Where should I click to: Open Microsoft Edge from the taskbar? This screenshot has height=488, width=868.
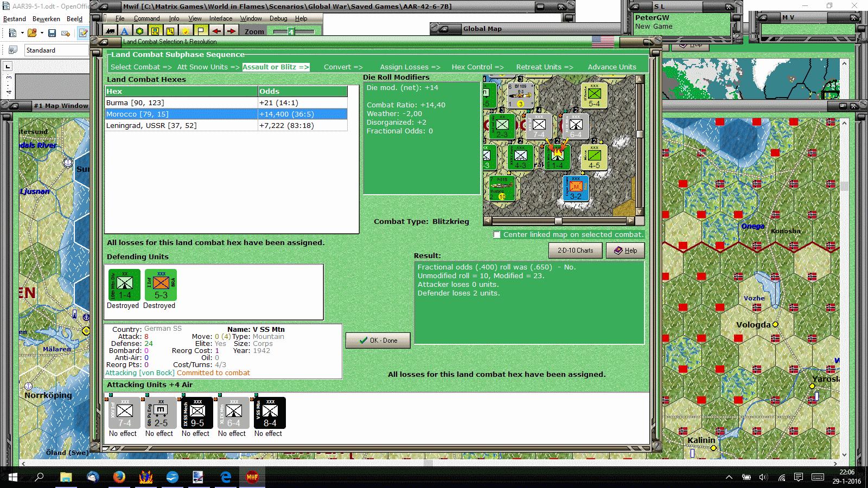click(226, 477)
